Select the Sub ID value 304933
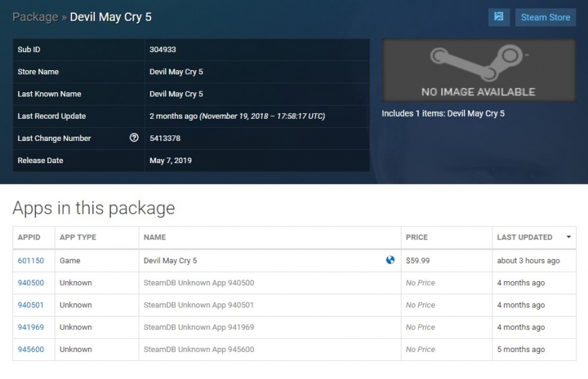 pos(163,49)
